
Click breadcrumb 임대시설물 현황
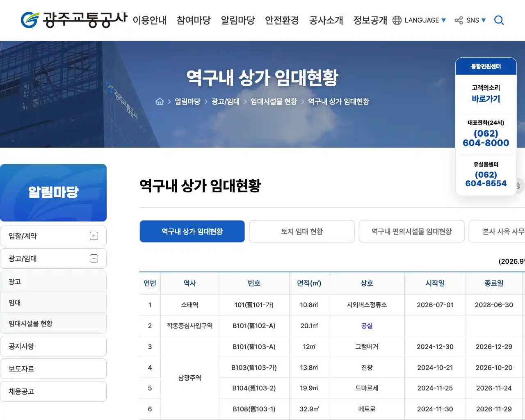click(274, 101)
